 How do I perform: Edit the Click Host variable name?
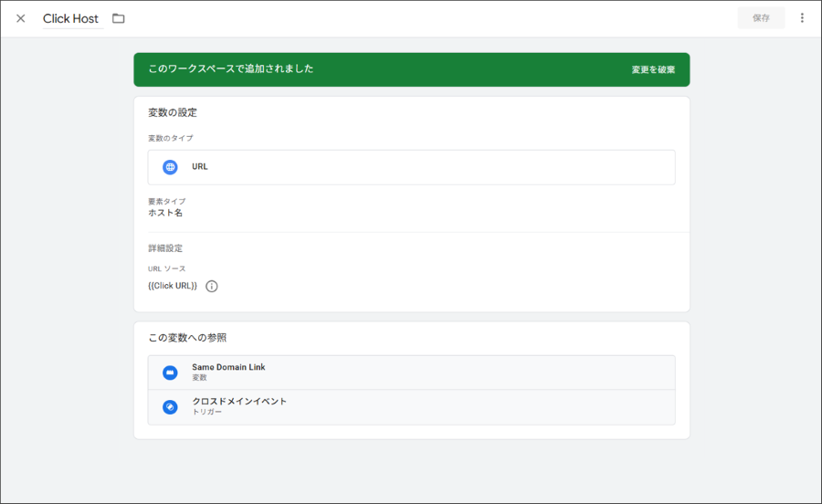(x=70, y=19)
